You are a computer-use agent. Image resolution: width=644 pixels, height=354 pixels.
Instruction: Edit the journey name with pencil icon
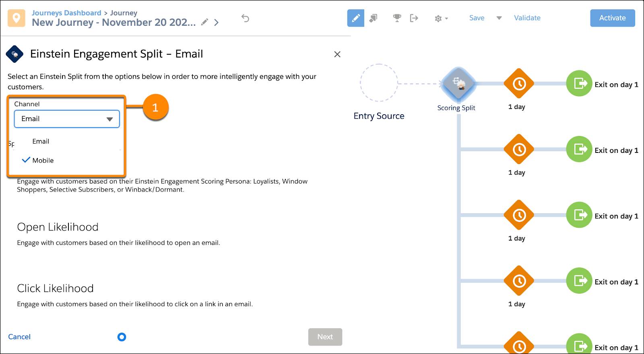tap(204, 22)
